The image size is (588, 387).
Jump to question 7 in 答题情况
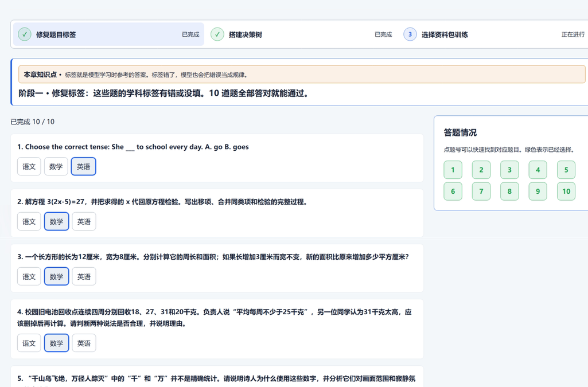pyautogui.click(x=481, y=191)
